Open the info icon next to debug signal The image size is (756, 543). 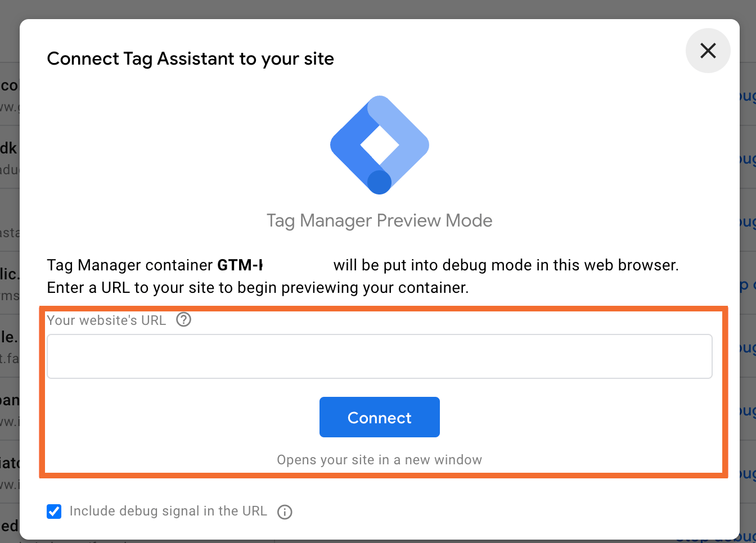click(x=285, y=512)
